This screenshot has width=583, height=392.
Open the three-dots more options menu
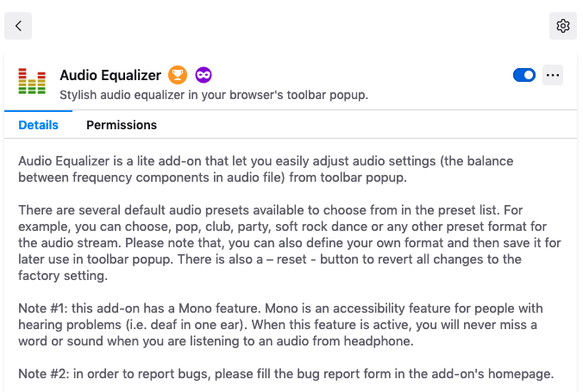554,75
